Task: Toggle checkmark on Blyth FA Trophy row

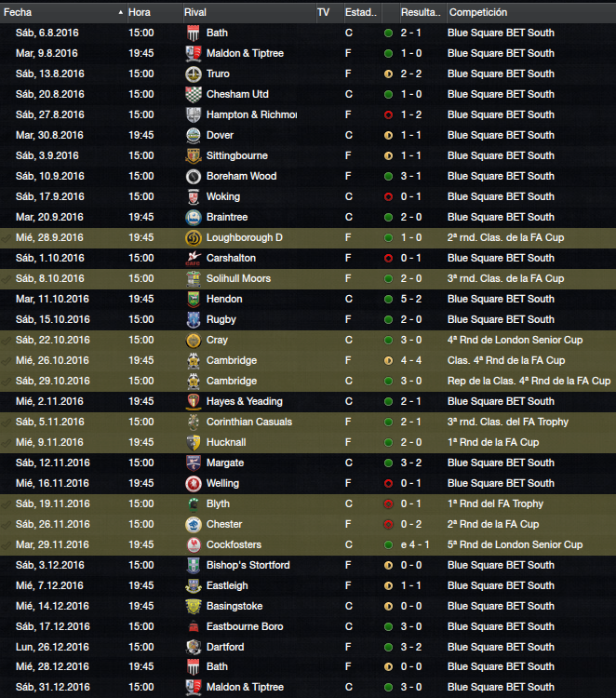Action: [7, 504]
